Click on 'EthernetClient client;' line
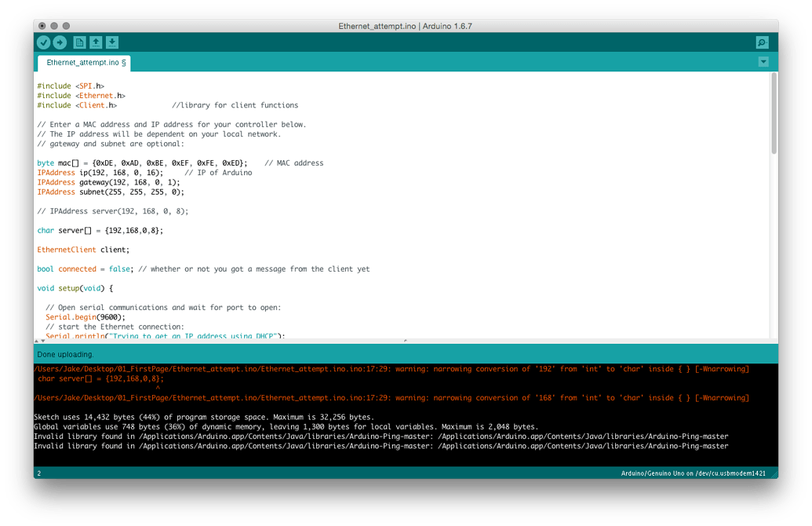This screenshot has width=812, height=526. 83,250
